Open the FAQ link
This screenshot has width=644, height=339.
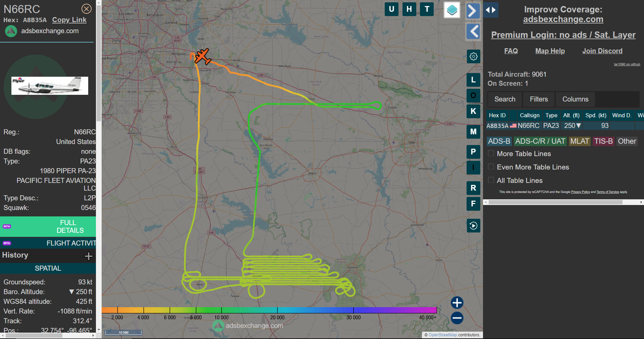coord(511,51)
